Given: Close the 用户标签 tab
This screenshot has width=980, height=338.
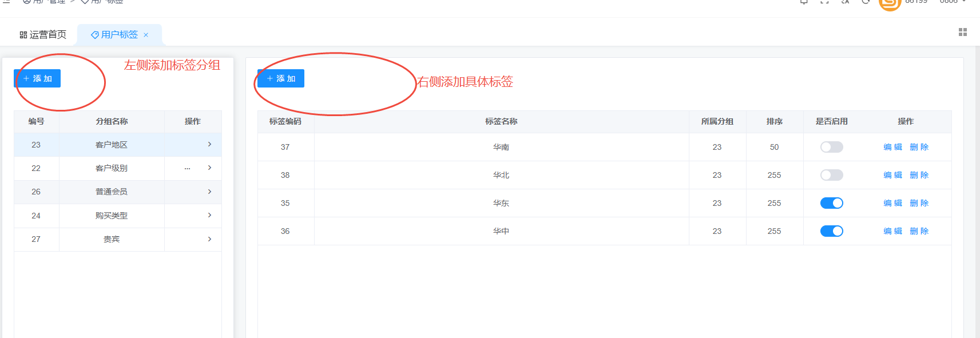Looking at the screenshot, I should coord(146,35).
